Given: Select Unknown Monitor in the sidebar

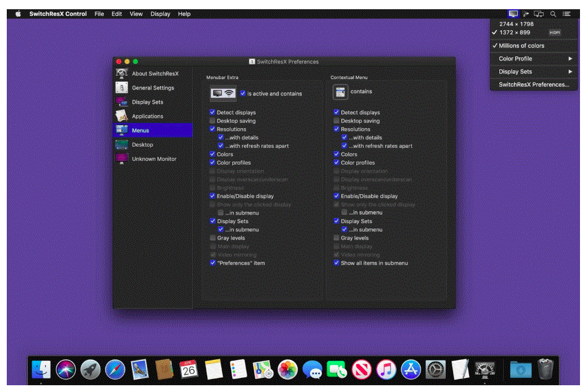Looking at the screenshot, I should [x=153, y=158].
